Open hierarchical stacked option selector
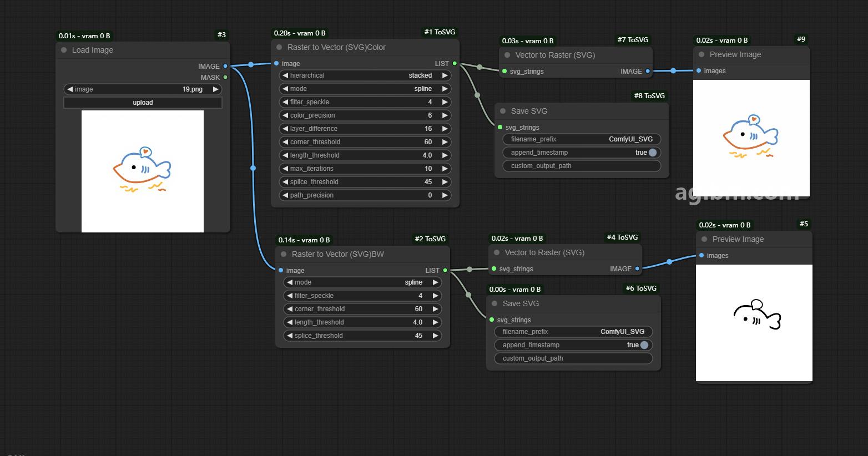 point(365,75)
